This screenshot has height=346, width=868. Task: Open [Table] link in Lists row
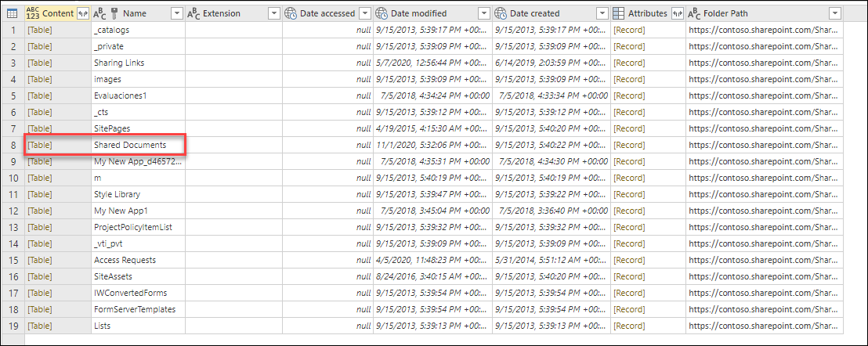pyautogui.click(x=40, y=326)
